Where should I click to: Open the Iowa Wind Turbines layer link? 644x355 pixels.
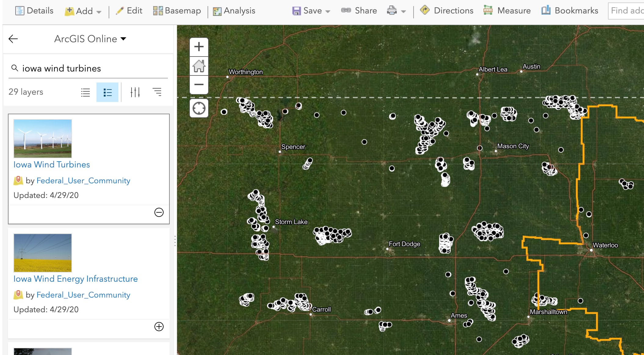[52, 164]
